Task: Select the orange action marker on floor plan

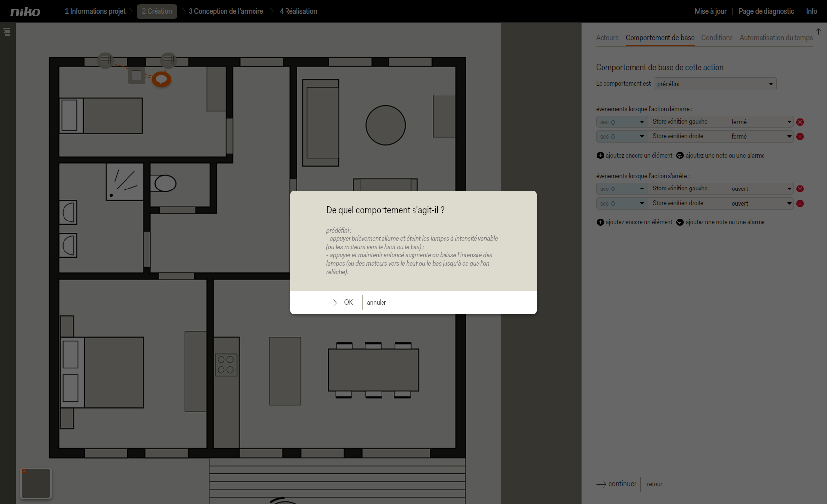Action: pyautogui.click(x=161, y=79)
